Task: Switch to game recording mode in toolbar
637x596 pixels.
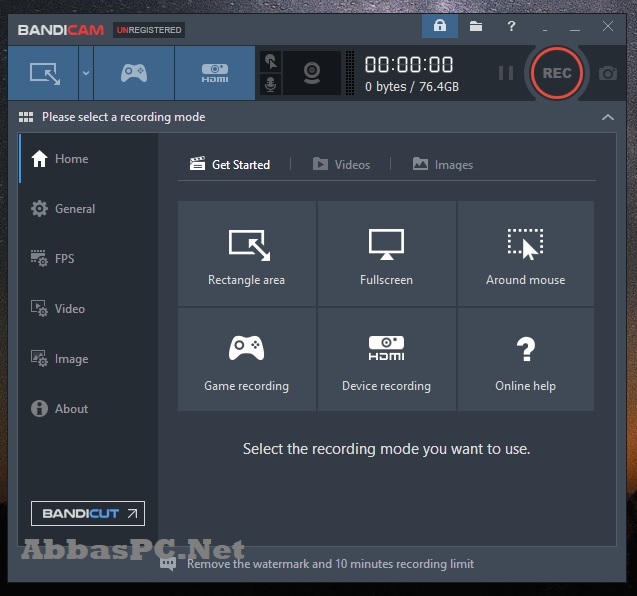Action: [134, 73]
